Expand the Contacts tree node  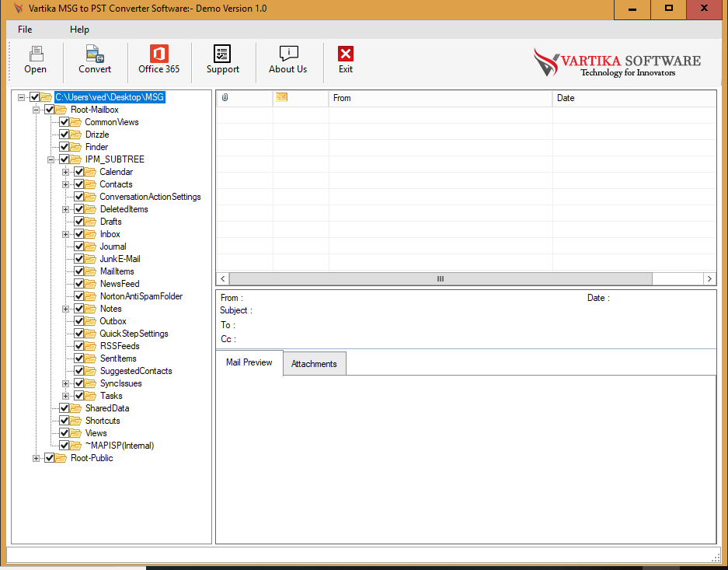[66, 185]
